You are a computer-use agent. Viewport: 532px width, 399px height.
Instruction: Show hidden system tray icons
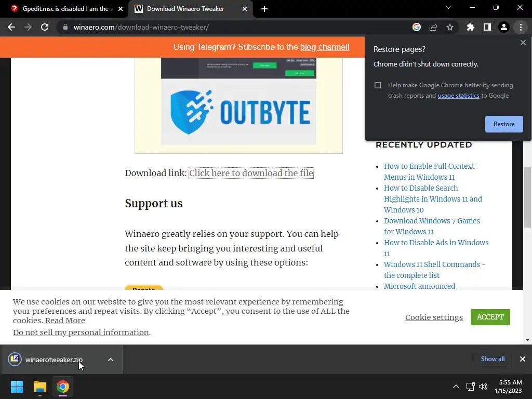(456, 387)
